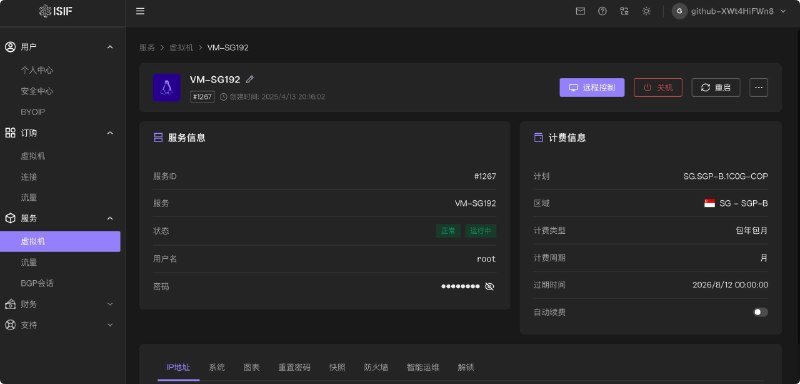Click the #1267 ID badge in header

tap(202, 97)
